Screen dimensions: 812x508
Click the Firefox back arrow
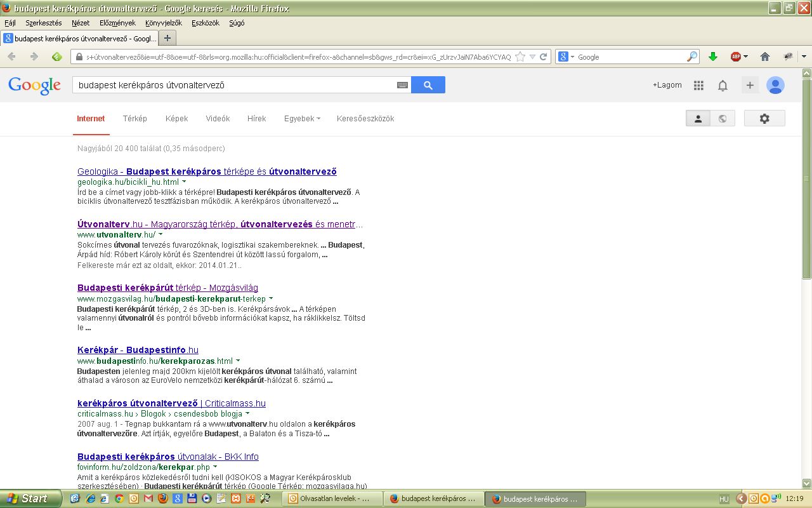tap(12, 57)
